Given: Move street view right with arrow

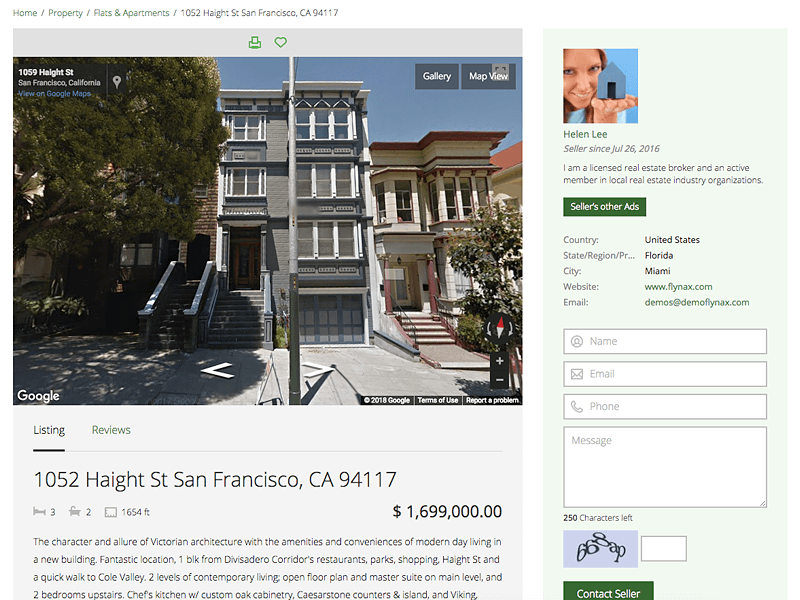Looking at the screenshot, I should pos(318,369).
